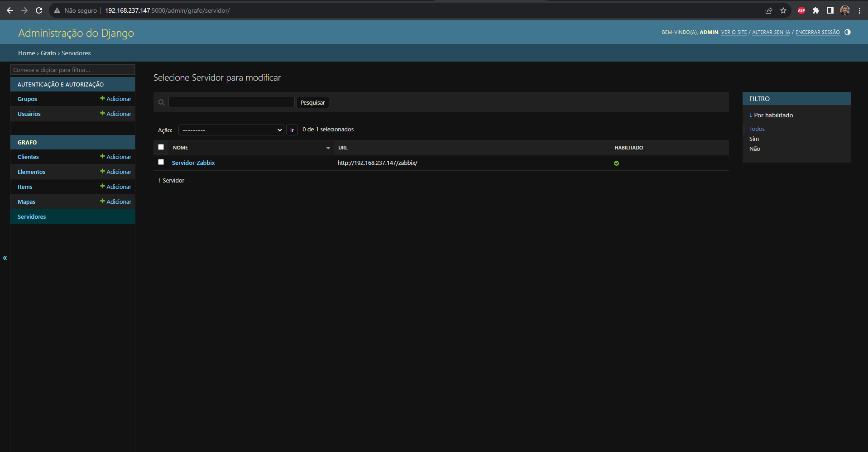Toggle the Django theme light/dark icon
Viewport: 868px width, 452px height.
click(x=848, y=32)
